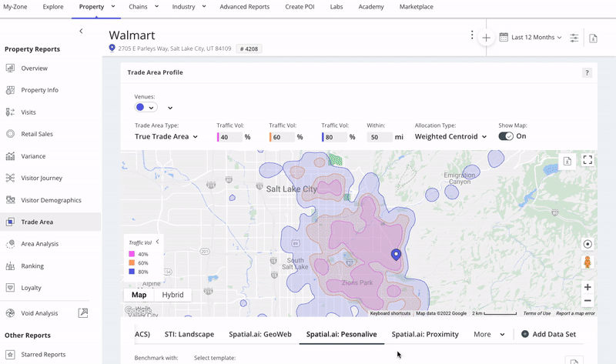Go to Explore in top navigation

tap(53, 7)
